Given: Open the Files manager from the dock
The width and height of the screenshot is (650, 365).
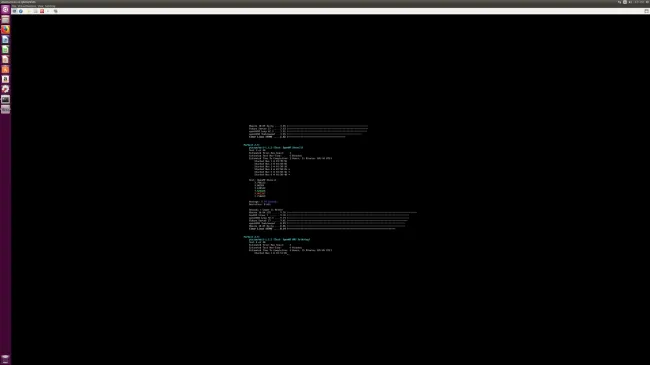Looking at the screenshot, I should coord(5,19).
